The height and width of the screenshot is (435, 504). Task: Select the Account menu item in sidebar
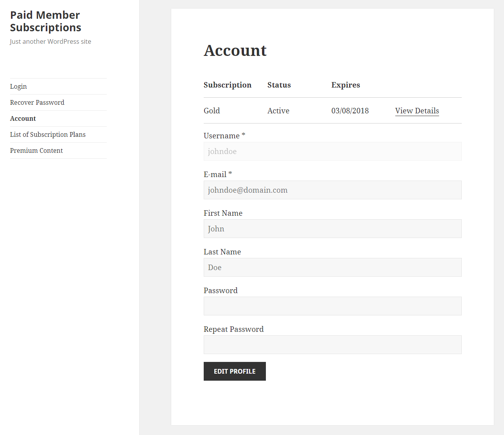[x=23, y=118]
